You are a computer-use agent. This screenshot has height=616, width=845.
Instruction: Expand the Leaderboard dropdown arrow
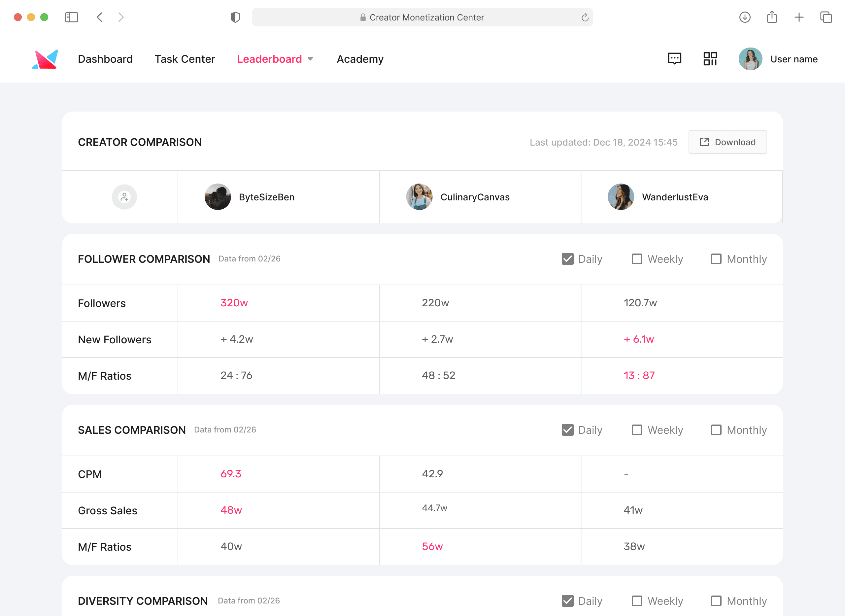click(x=310, y=59)
